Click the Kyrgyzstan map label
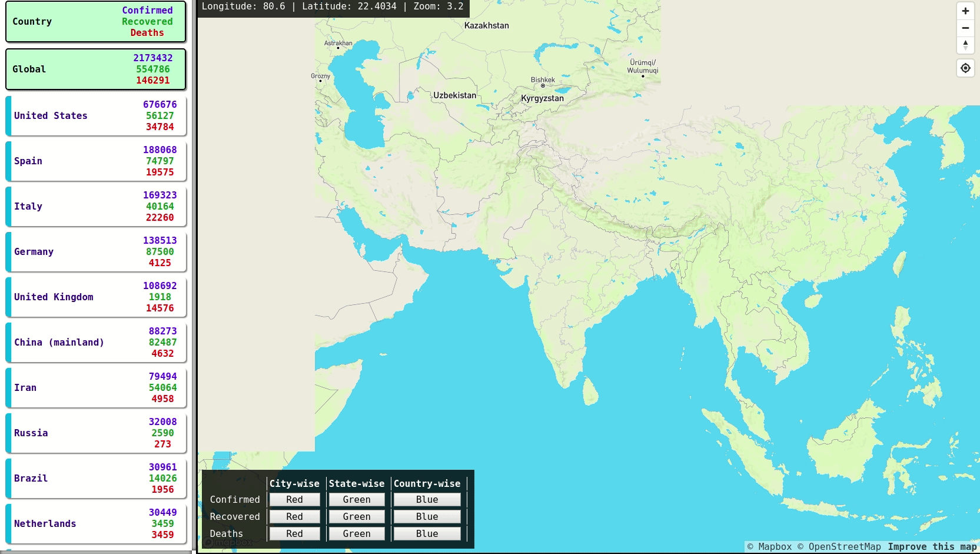 click(x=542, y=98)
